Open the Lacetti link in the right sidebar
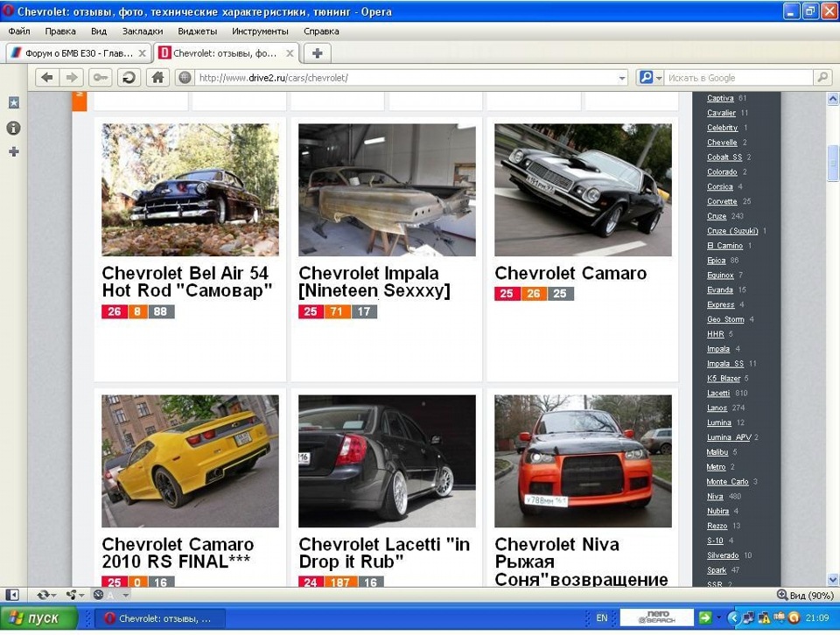 click(719, 393)
